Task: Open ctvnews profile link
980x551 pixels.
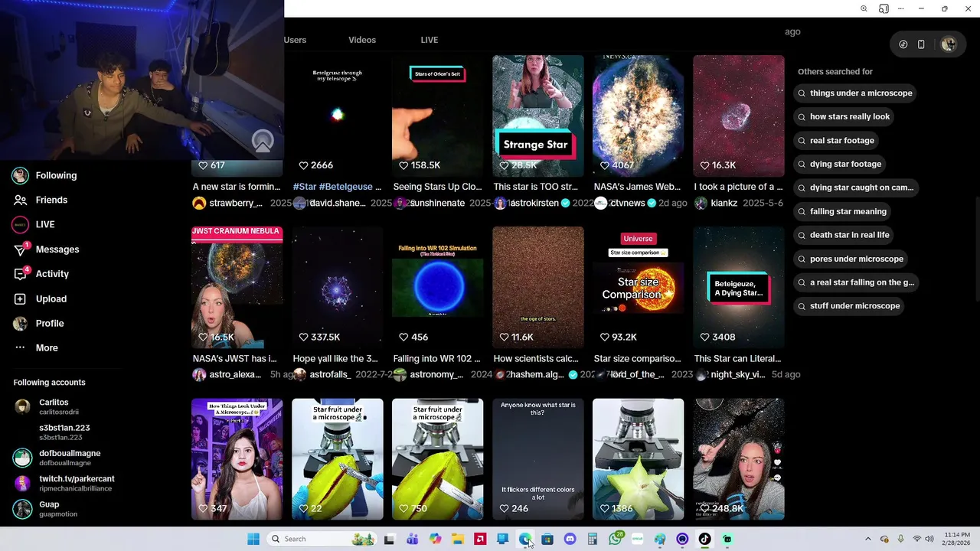Action: [628, 203]
